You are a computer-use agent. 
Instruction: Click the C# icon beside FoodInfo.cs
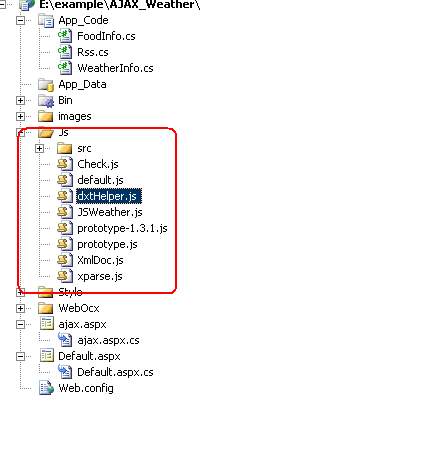[x=65, y=36]
